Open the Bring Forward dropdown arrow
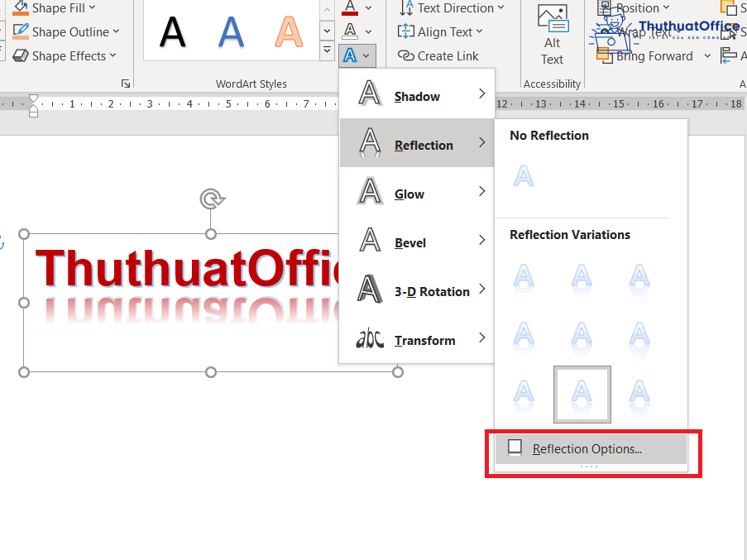The height and width of the screenshot is (560, 747). (x=707, y=56)
